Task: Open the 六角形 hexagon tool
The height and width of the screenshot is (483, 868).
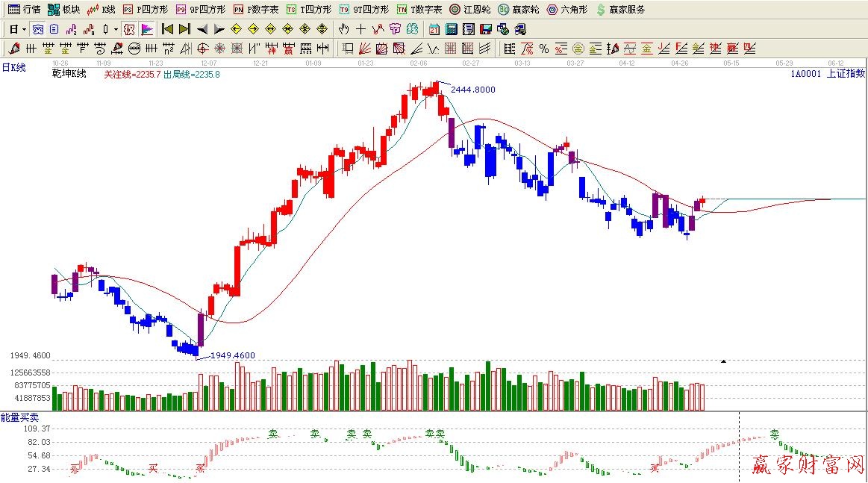Action: point(567,10)
